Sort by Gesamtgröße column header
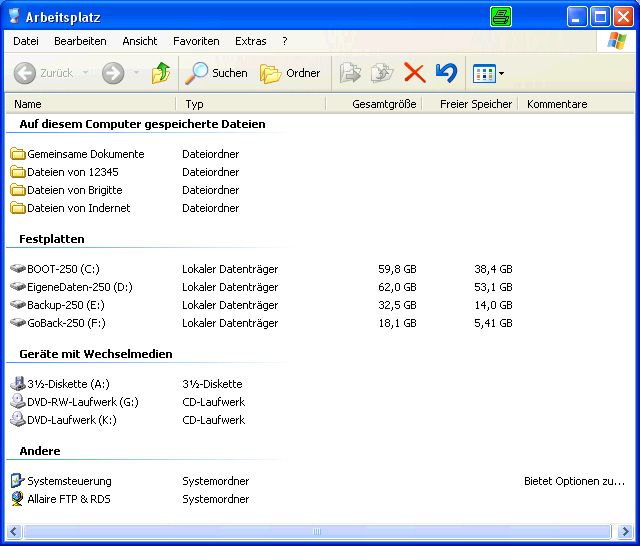 [384, 104]
